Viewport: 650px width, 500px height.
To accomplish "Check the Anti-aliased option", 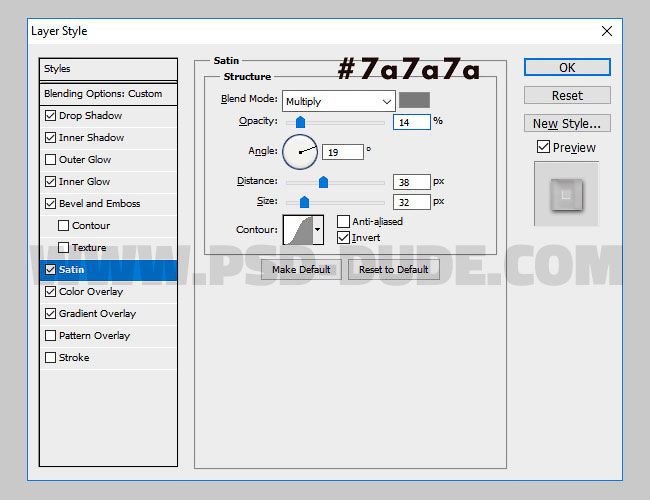I will coord(343,221).
